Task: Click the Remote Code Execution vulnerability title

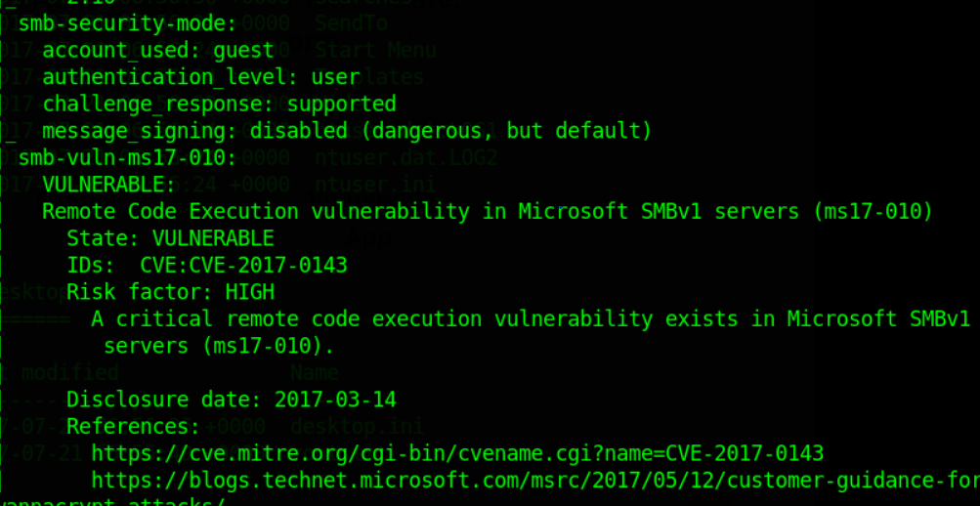Action: pyautogui.click(x=488, y=212)
